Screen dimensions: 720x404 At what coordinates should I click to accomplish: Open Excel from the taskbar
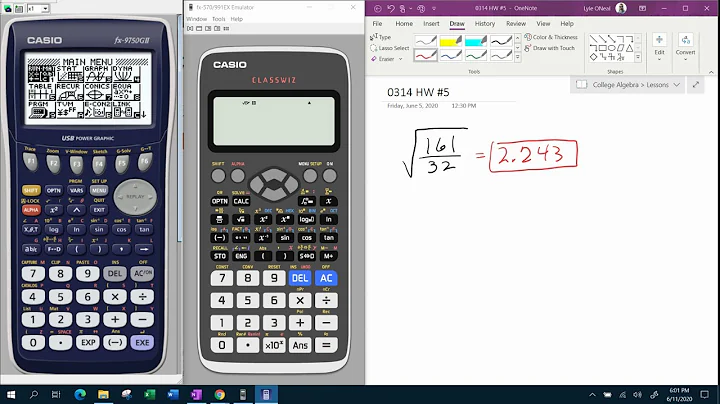point(150,394)
